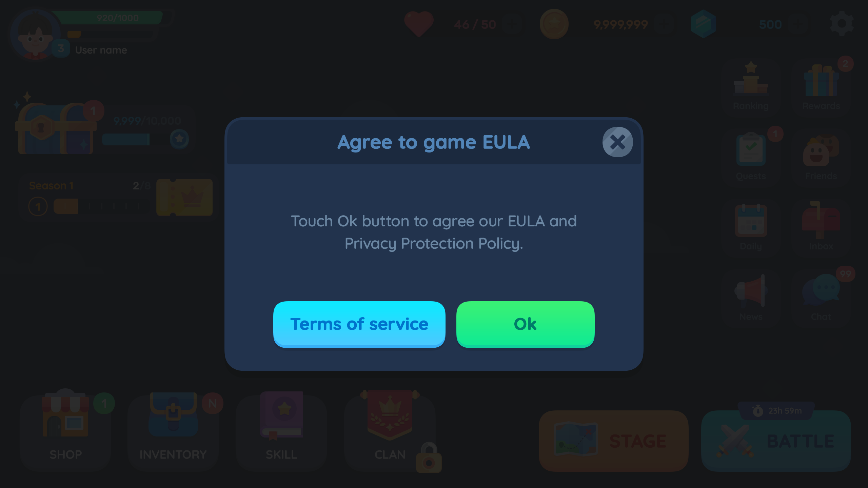Close the EULA dialog with the X

(x=617, y=142)
